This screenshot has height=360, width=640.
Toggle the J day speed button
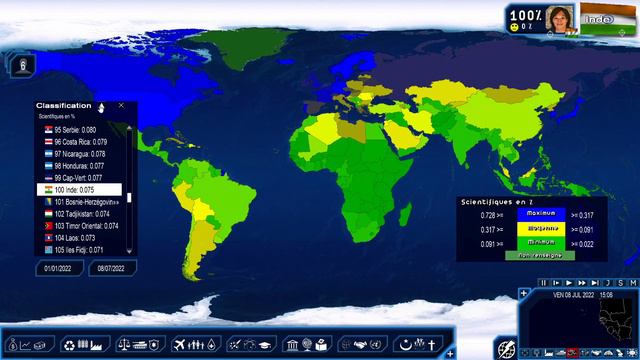click(608, 283)
